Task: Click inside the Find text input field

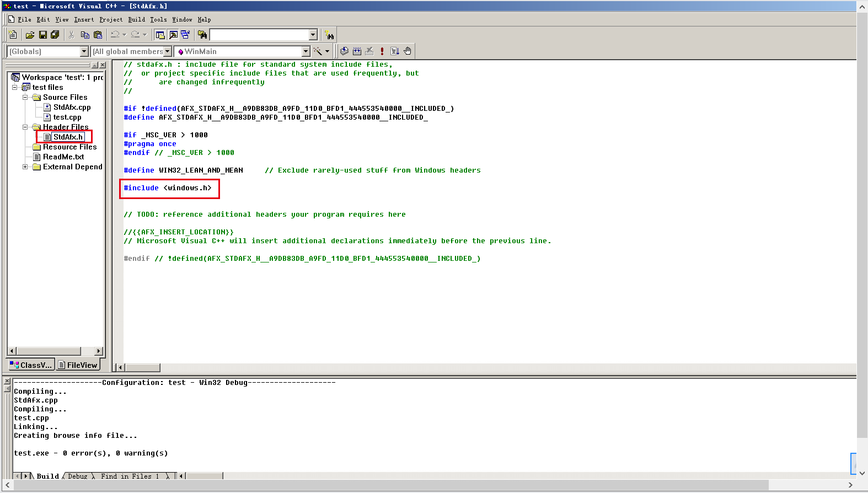Action: (259, 35)
